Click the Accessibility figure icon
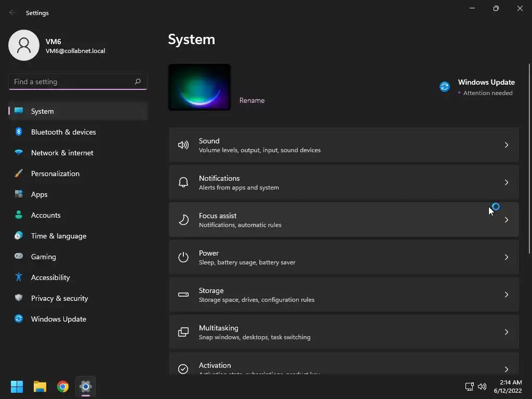This screenshot has height=399, width=532. (19, 277)
